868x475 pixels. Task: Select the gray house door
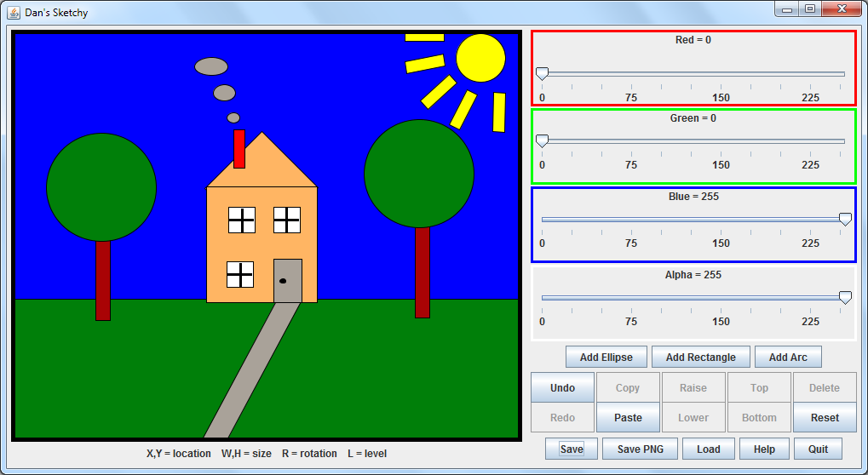tap(288, 281)
